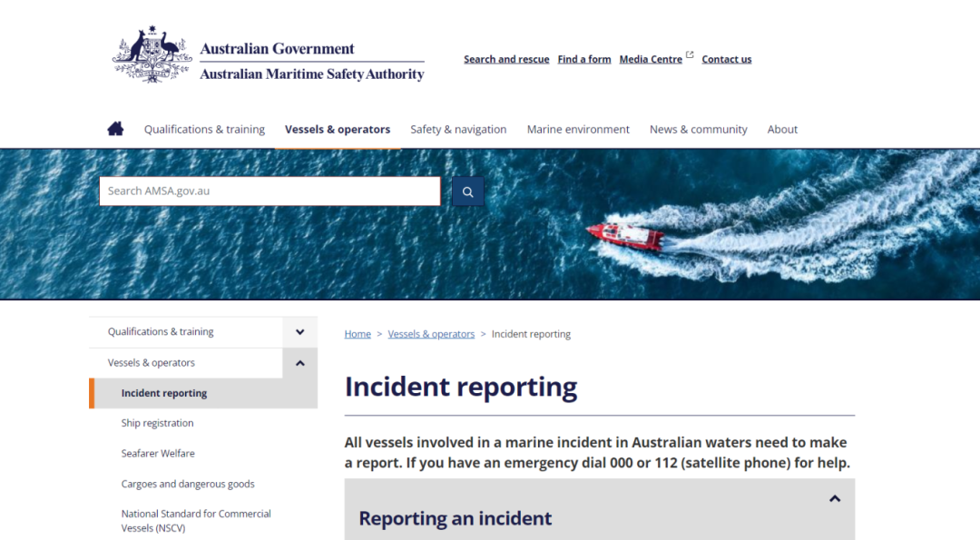Open the About menu item
Viewport: 980px width, 540px height.
[x=782, y=130]
